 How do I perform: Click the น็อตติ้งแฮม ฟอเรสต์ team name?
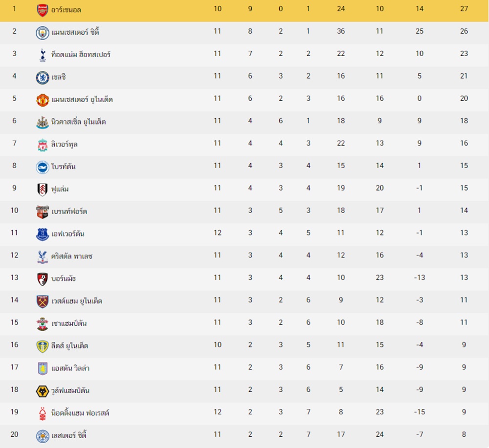tap(80, 413)
